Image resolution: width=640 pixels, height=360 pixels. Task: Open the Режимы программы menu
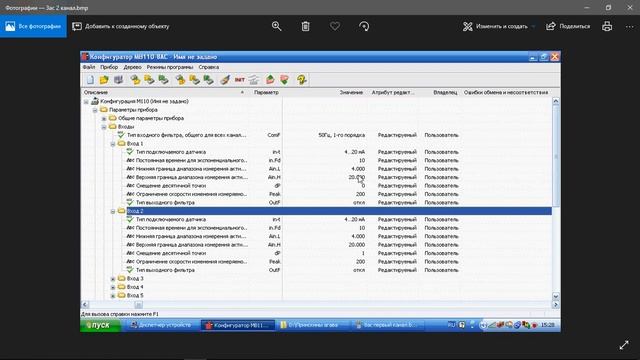tap(170, 67)
